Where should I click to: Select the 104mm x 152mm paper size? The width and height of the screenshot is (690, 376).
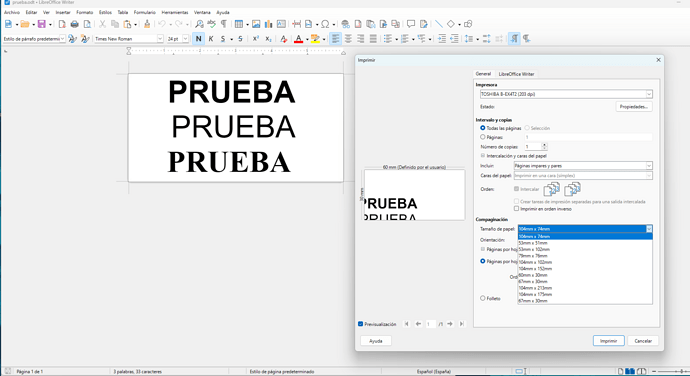coord(585,269)
